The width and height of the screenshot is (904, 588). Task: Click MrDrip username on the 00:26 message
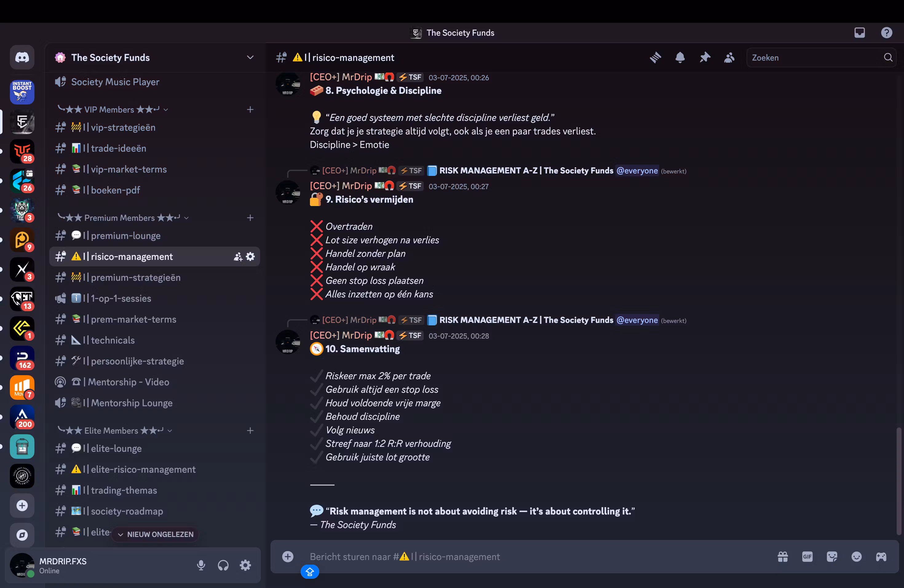[341, 77]
